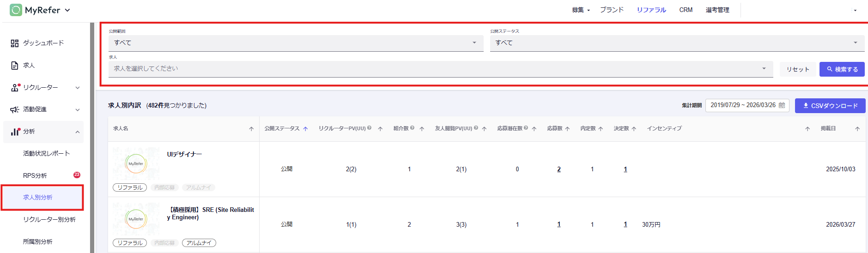Click the calendar icon in date range field
Image resolution: width=868 pixels, height=253 pixels.
point(782,105)
